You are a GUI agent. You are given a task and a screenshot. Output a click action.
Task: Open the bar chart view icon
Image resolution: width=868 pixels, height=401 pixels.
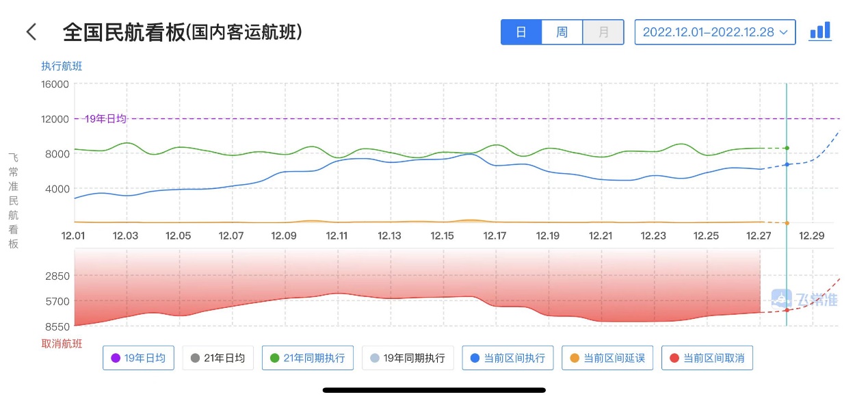[819, 31]
